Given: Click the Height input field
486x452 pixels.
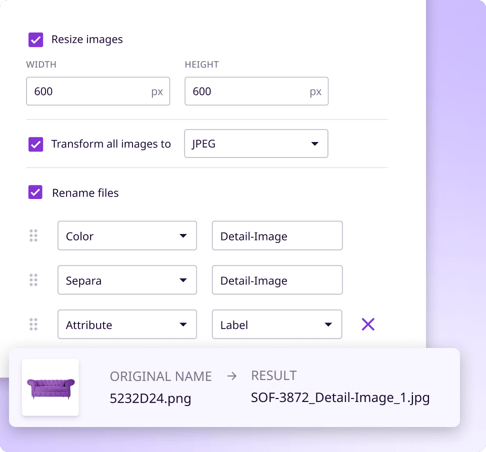Looking at the screenshot, I should (x=256, y=91).
